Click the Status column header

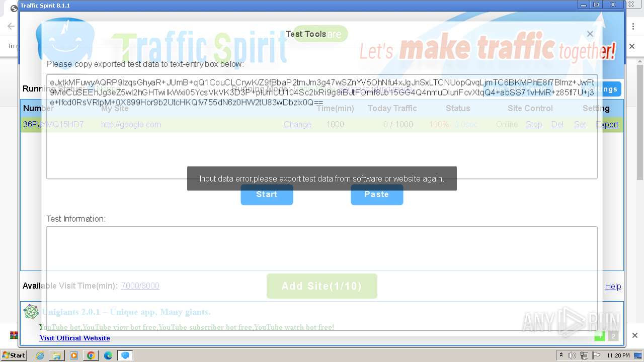pyautogui.click(x=458, y=108)
